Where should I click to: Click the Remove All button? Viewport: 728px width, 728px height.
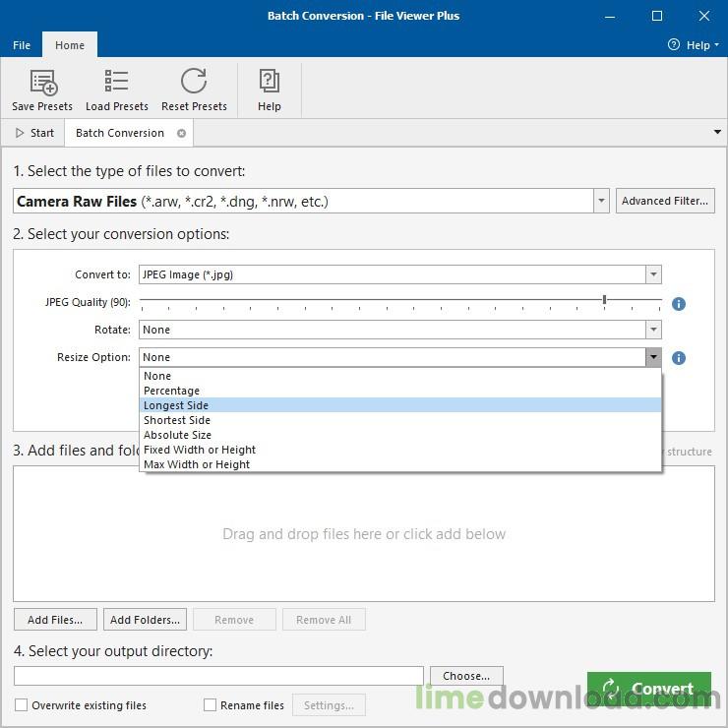pyautogui.click(x=324, y=620)
